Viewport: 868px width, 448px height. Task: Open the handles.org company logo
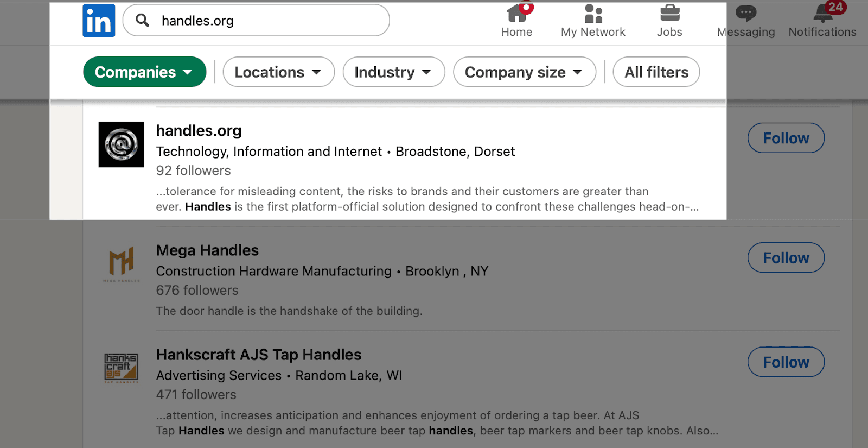click(x=122, y=144)
